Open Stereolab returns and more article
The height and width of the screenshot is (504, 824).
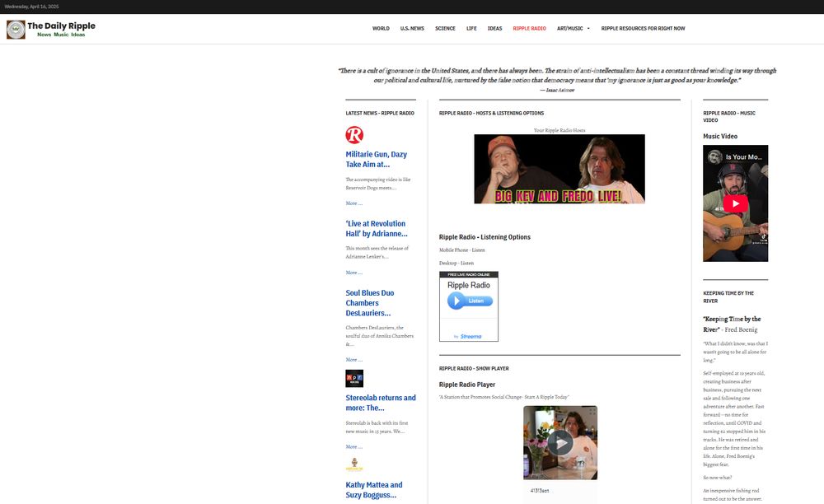tap(381, 403)
